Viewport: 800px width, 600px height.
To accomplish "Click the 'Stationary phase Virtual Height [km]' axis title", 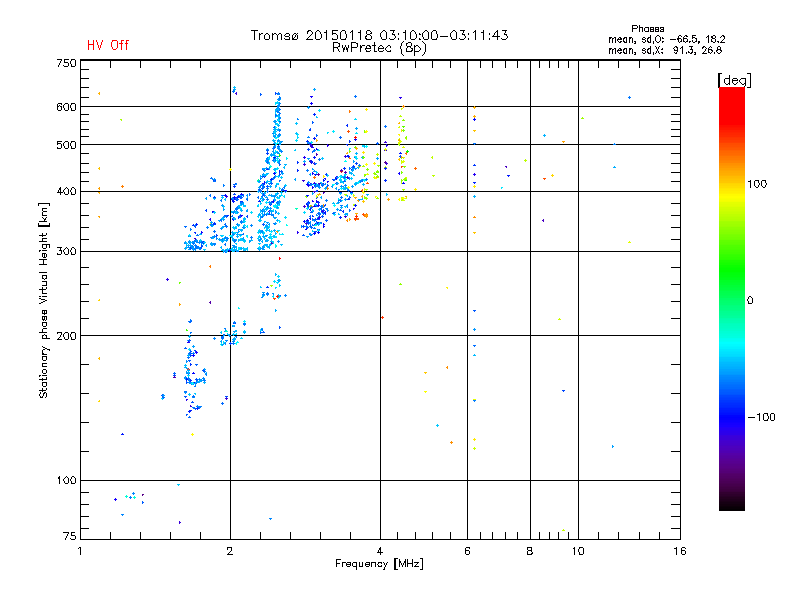I will pos(44,300).
